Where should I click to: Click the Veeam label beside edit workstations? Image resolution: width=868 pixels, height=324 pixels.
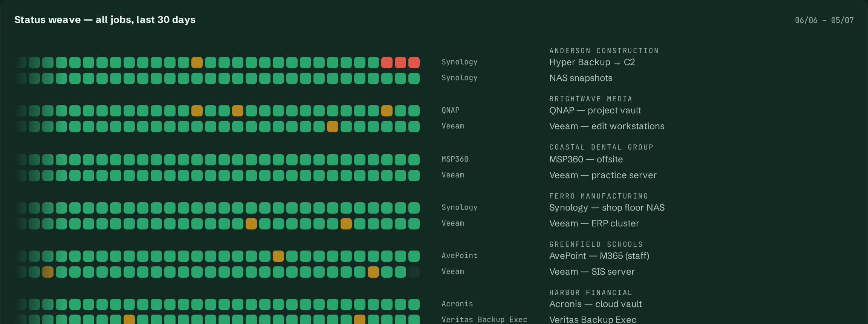(453, 126)
